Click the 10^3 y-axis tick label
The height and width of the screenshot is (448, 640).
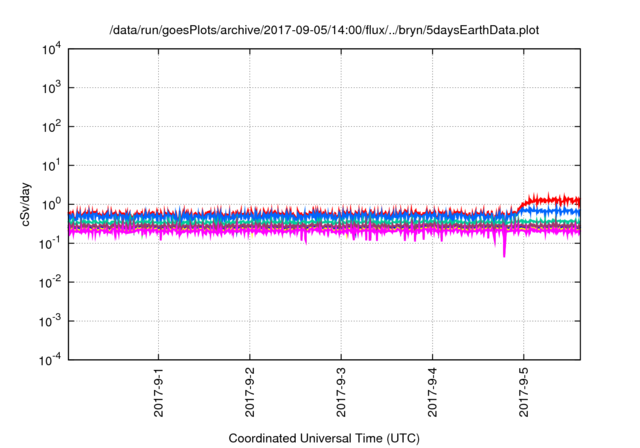point(51,88)
